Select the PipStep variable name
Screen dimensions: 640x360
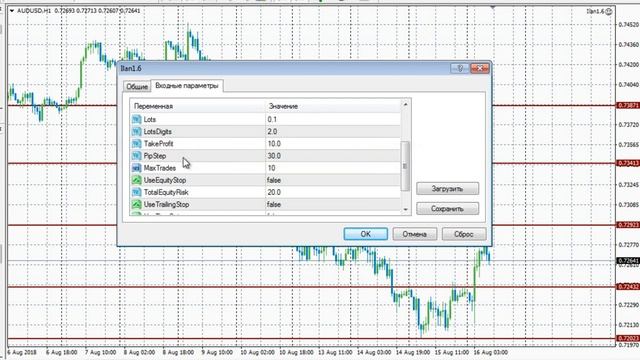tap(155, 156)
